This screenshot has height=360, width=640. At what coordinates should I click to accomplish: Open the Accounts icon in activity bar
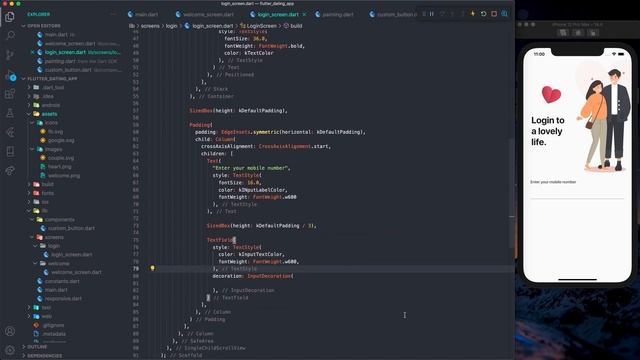click(x=10, y=331)
